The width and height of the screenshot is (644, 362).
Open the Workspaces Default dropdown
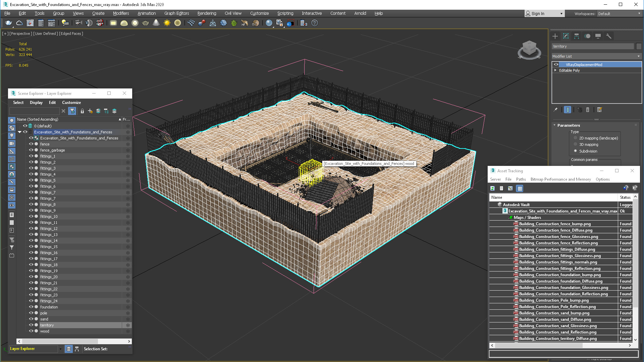pyautogui.click(x=619, y=14)
